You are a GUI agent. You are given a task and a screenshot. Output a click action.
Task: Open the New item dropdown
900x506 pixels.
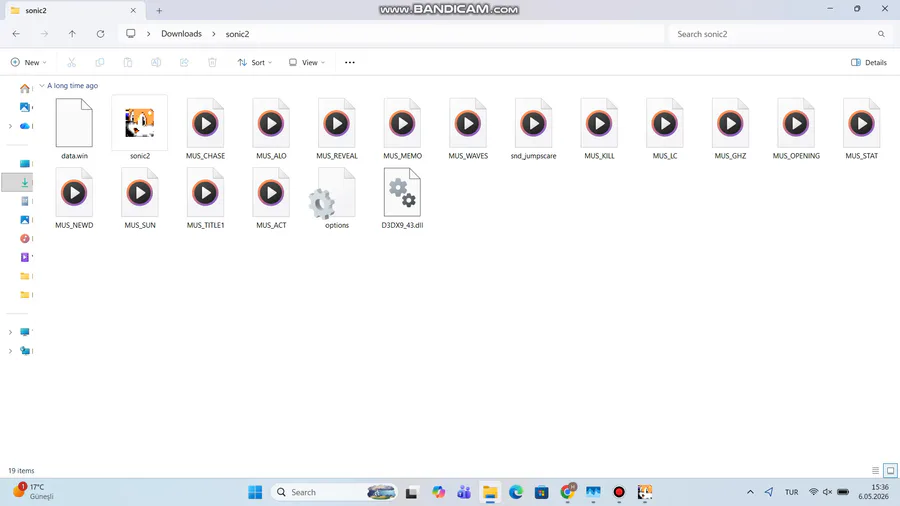28,63
